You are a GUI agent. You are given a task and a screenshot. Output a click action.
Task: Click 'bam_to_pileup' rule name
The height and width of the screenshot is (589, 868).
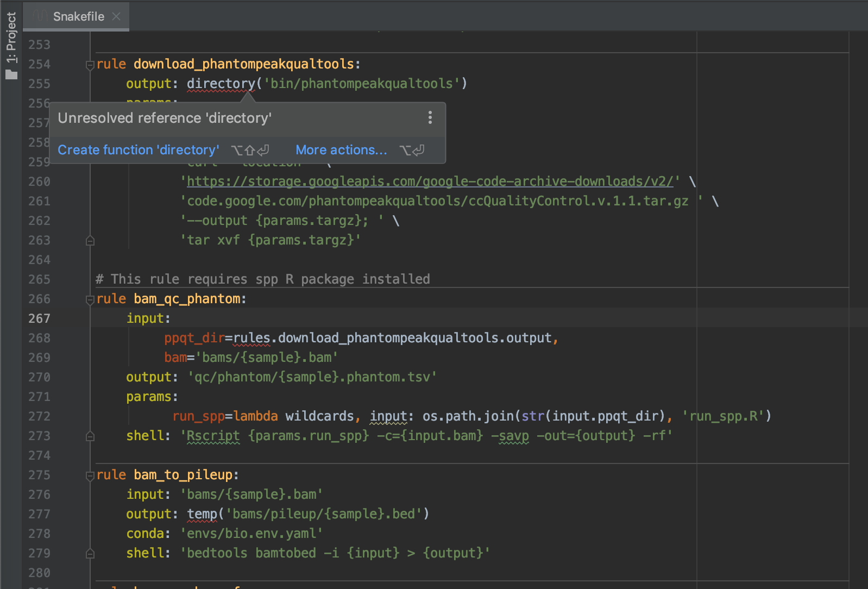(183, 475)
